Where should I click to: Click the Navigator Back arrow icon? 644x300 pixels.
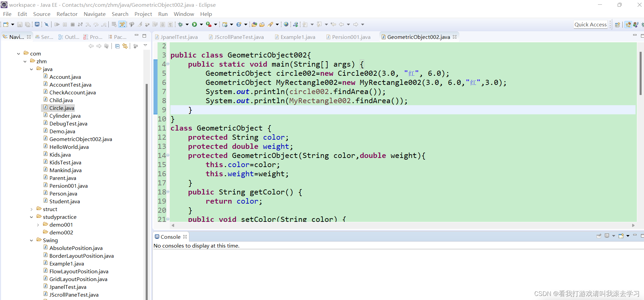pyautogui.click(x=91, y=46)
